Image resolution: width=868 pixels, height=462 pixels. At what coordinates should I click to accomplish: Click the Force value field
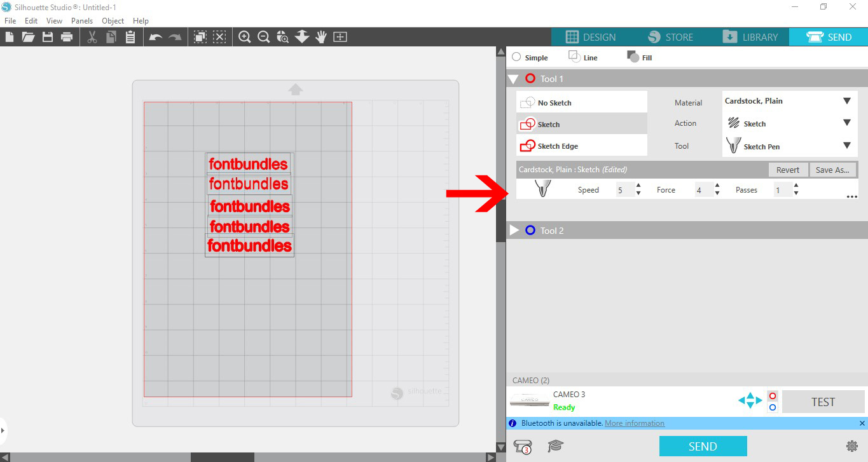703,189
